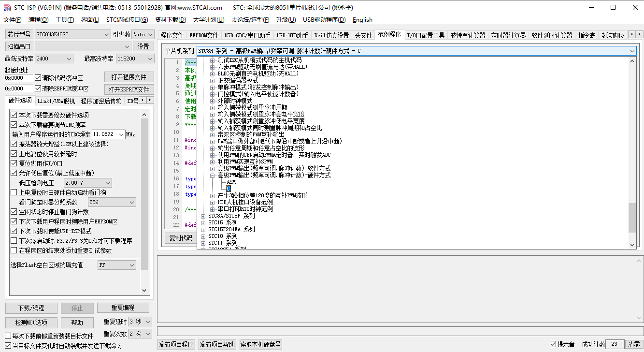Click the 下载/编程 button

[x=31, y=308]
